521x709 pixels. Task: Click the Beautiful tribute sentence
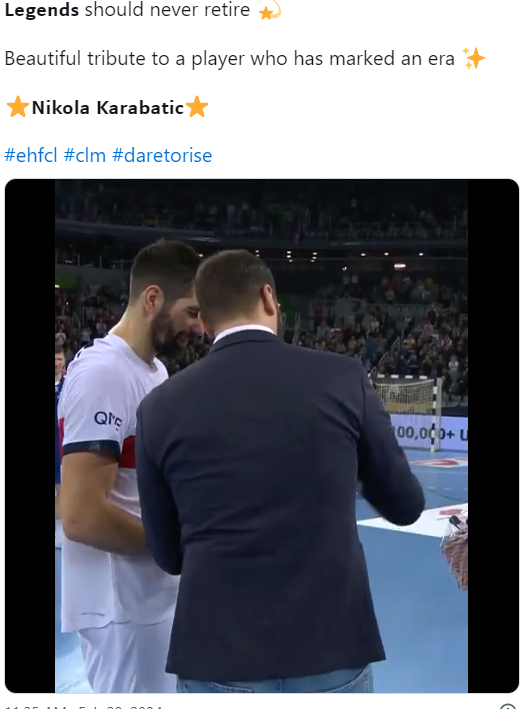point(229,59)
